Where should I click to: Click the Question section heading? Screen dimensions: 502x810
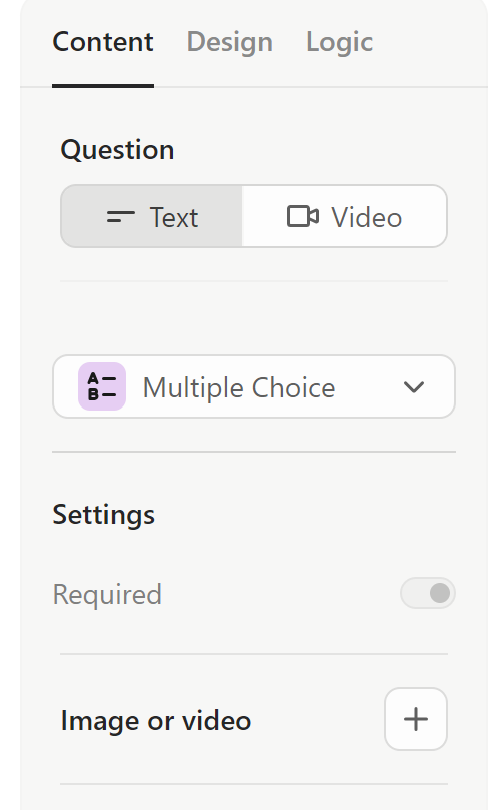pyautogui.click(x=117, y=150)
